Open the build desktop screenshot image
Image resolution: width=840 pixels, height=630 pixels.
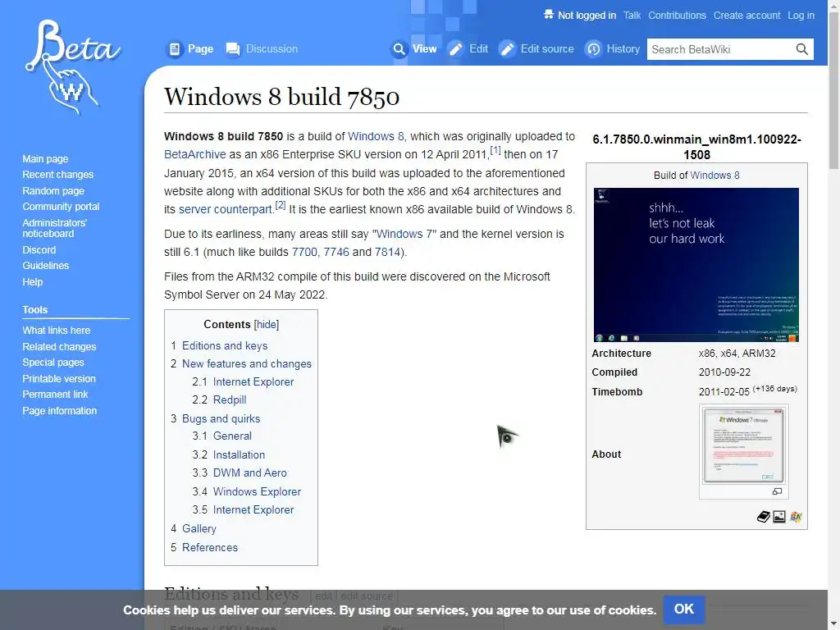(x=696, y=265)
